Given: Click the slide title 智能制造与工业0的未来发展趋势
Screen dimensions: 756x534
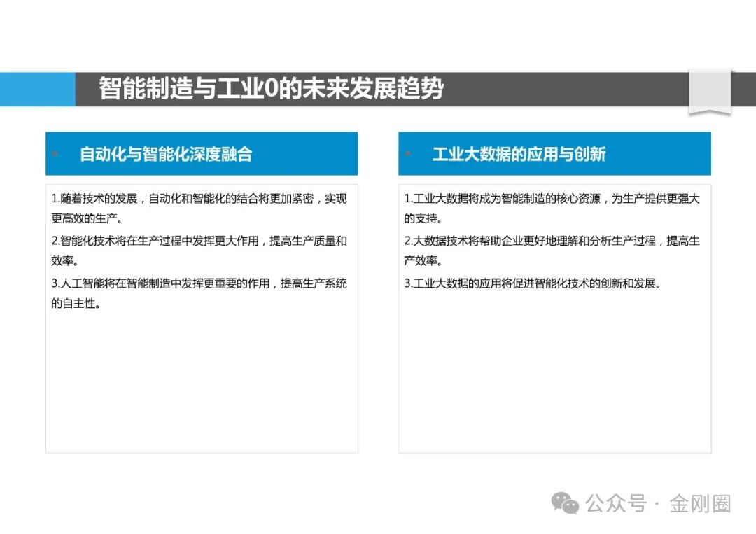Looking at the screenshot, I should click(271, 89).
